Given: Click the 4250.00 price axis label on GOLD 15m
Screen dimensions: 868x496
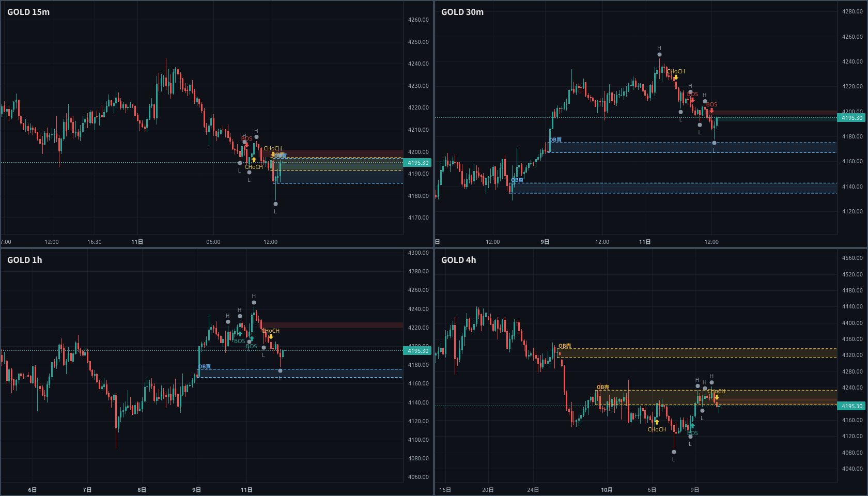Looking at the screenshot, I should (x=419, y=42).
